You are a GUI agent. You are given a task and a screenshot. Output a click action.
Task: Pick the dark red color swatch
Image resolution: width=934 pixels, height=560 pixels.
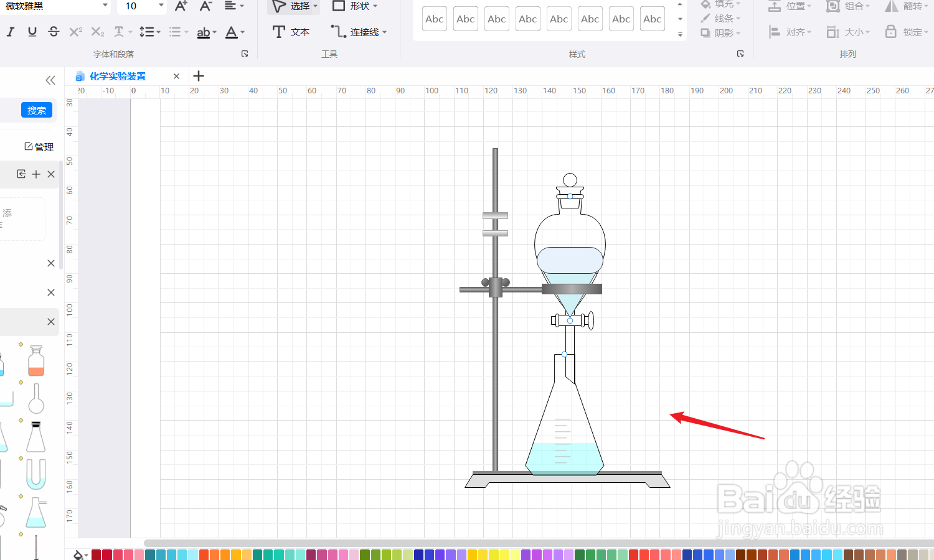(x=97, y=554)
